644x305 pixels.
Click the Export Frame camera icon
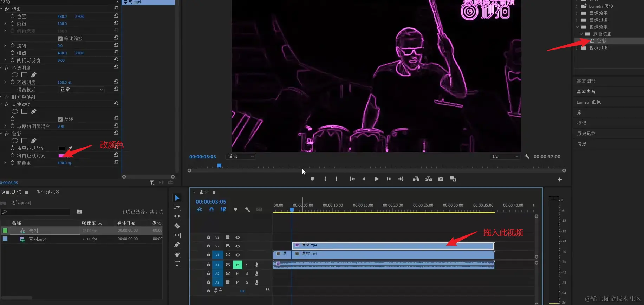(x=441, y=179)
